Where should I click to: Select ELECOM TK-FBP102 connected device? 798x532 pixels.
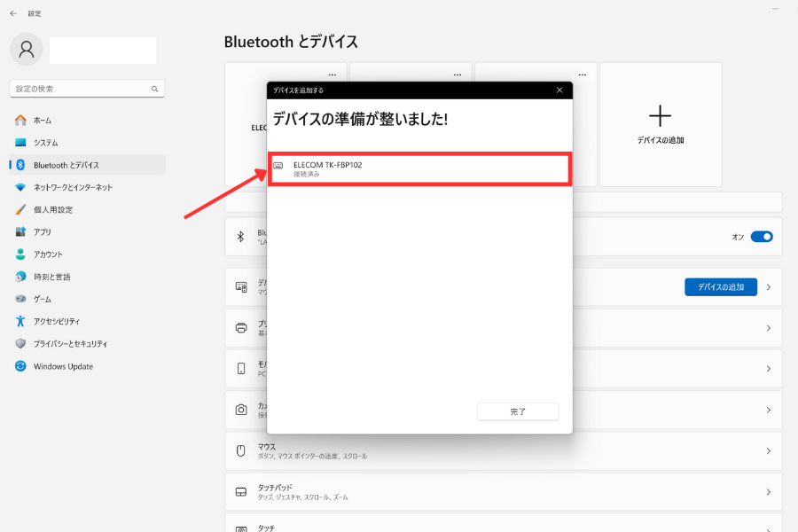coord(420,169)
